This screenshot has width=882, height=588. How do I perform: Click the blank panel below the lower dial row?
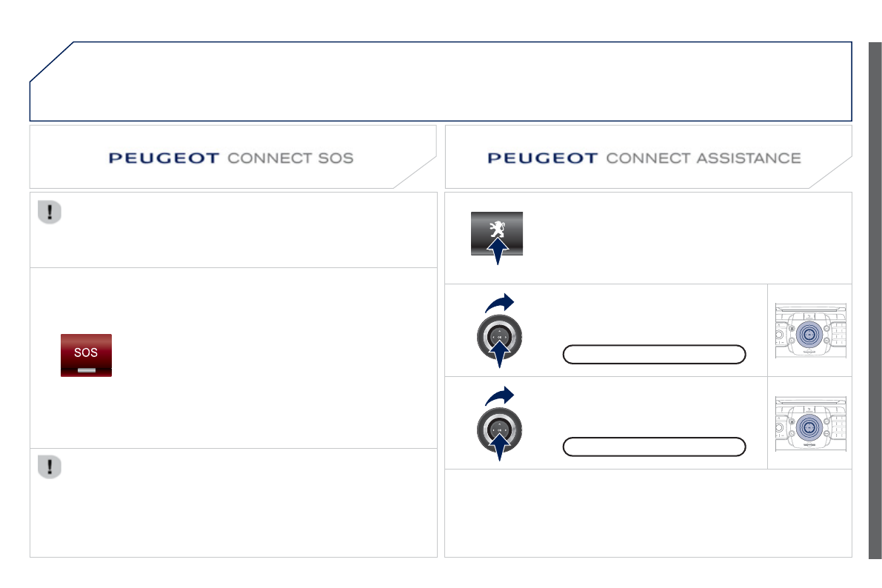[648, 512]
